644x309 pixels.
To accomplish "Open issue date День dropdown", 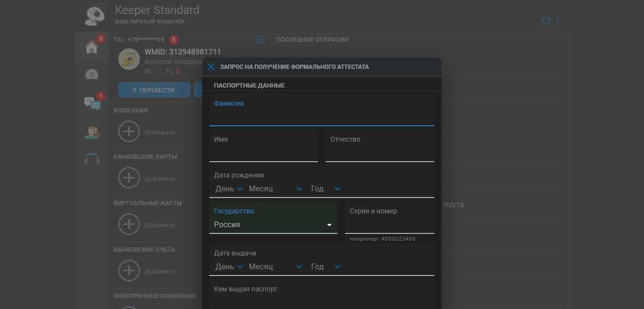I will pyautogui.click(x=229, y=266).
